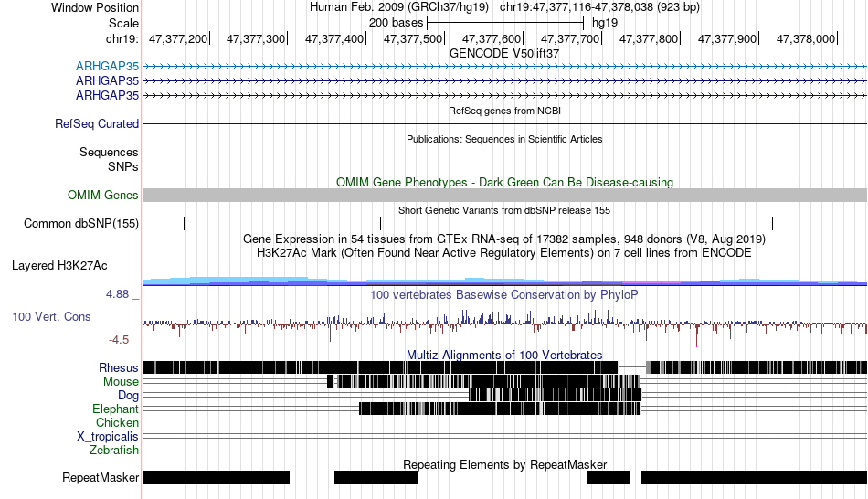
Task: Select the lowest ARHGAP35 transcript label
Action: 108,95
